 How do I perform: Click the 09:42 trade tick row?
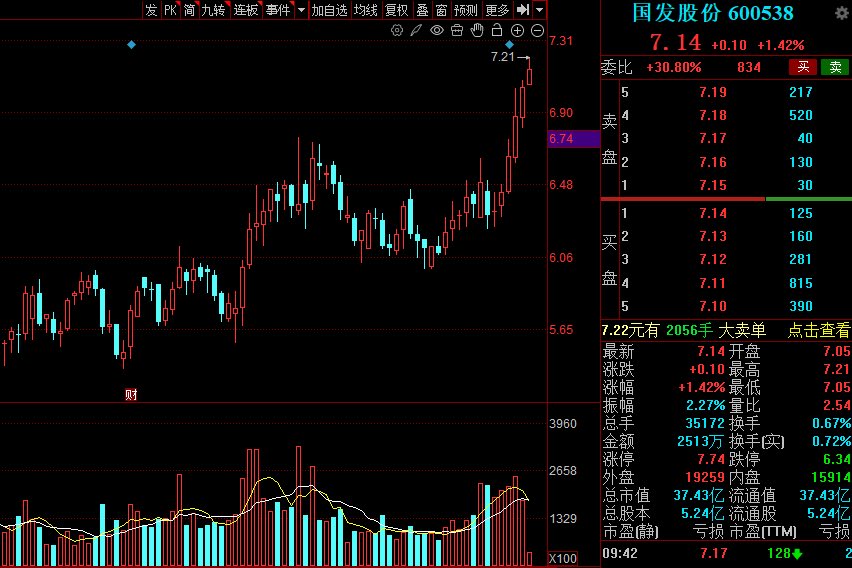726,553
